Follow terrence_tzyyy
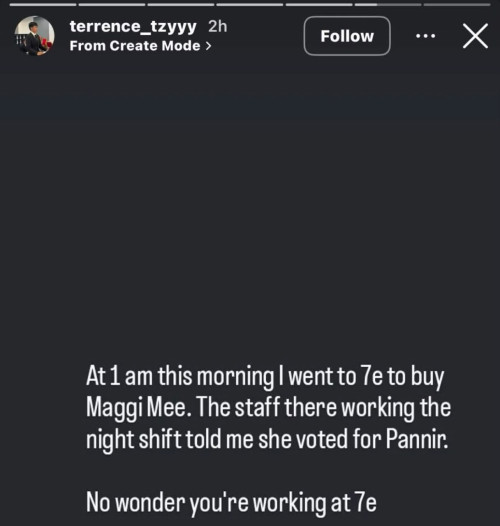The width and height of the screenshot is (500, 526). [347, 36]
